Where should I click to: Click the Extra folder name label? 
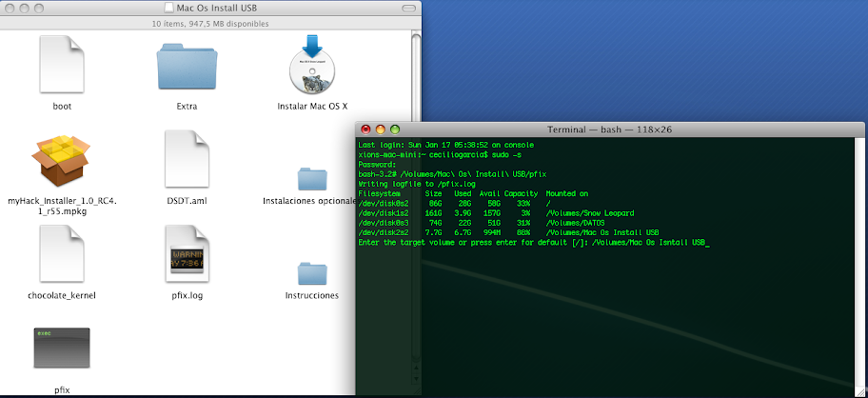(x=187, y=107)
